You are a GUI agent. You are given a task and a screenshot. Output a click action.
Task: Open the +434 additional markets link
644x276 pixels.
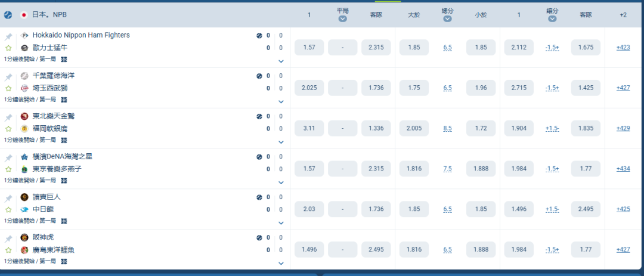[x=623, y=169]
